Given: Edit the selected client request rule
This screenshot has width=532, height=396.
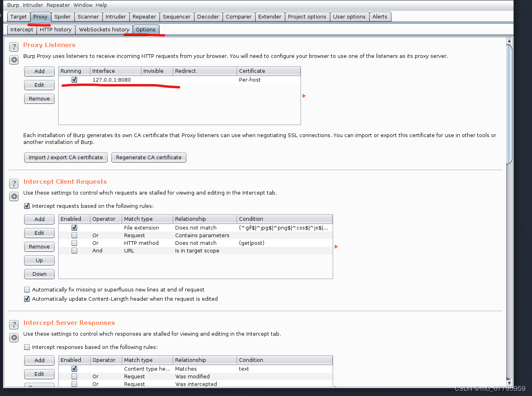Looking at the screenshot, I should 39,233.
